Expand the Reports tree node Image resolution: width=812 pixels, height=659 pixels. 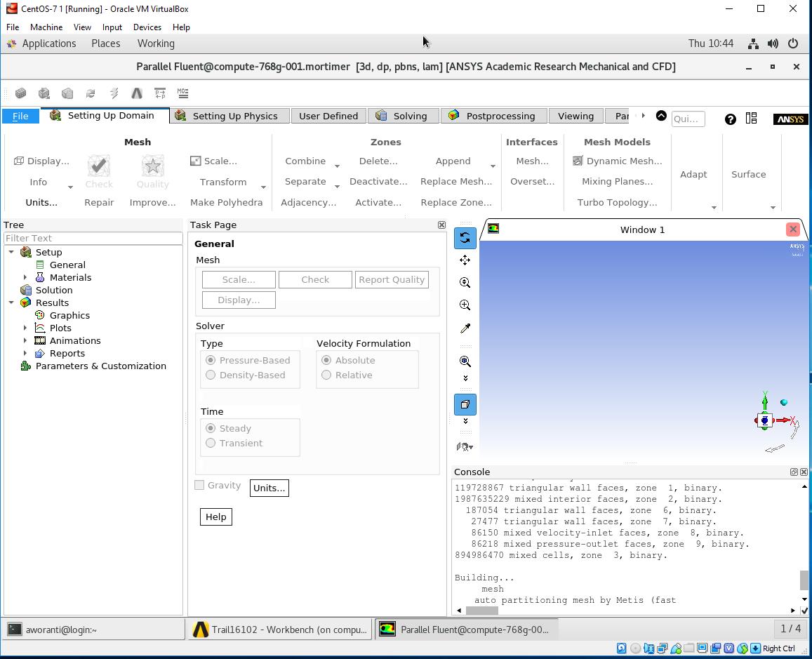[25, 353]
